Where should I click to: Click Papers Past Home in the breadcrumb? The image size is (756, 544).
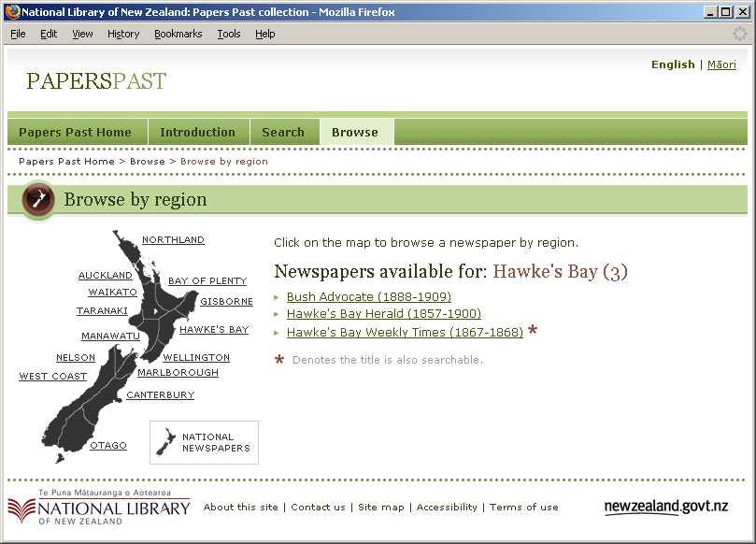[x=66, y=161]
